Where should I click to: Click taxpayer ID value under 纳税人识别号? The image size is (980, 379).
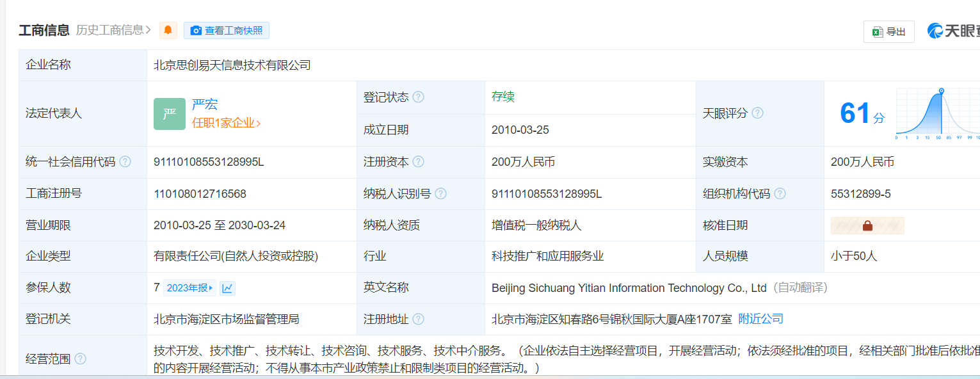[x=547, y=193]
